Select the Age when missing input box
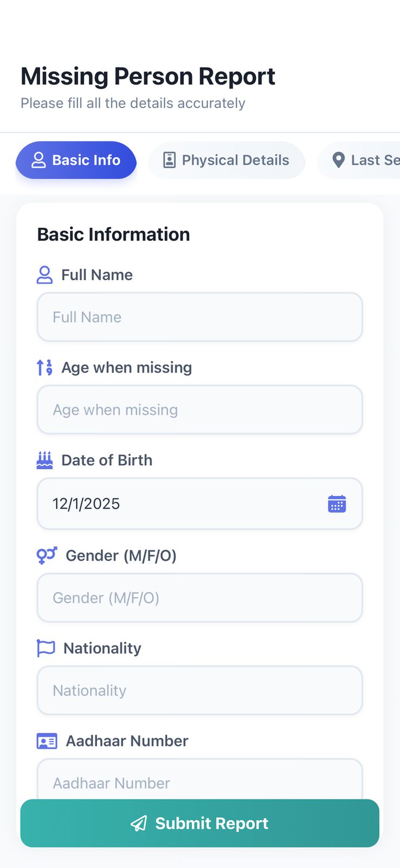The width and height of the screenshot is (400, 868). click(x=199, y=410)
